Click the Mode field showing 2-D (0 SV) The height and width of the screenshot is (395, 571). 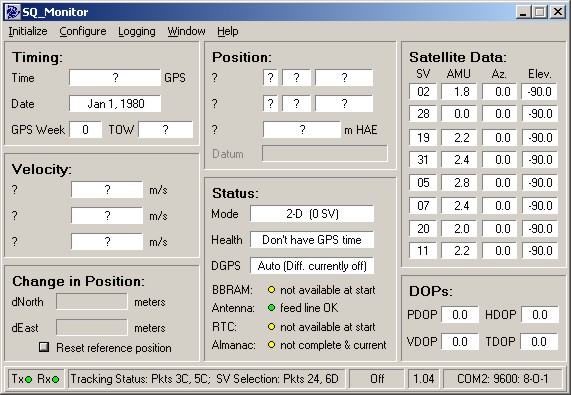pos(312,213)
